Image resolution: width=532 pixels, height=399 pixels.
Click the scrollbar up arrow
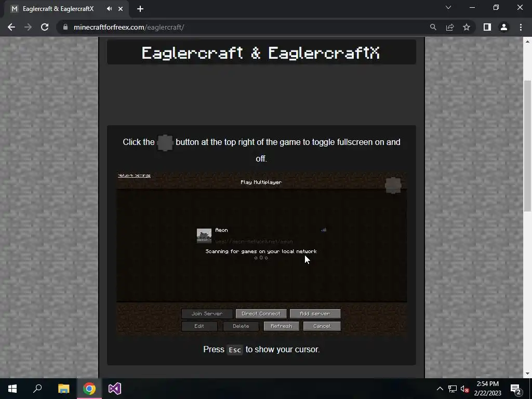coord(527,42)
